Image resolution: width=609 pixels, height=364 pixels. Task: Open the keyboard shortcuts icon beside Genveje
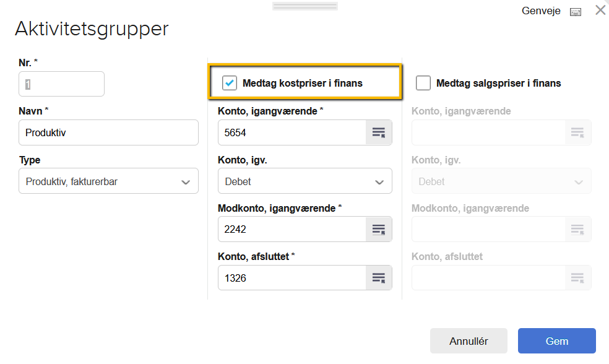click(576, 11)
